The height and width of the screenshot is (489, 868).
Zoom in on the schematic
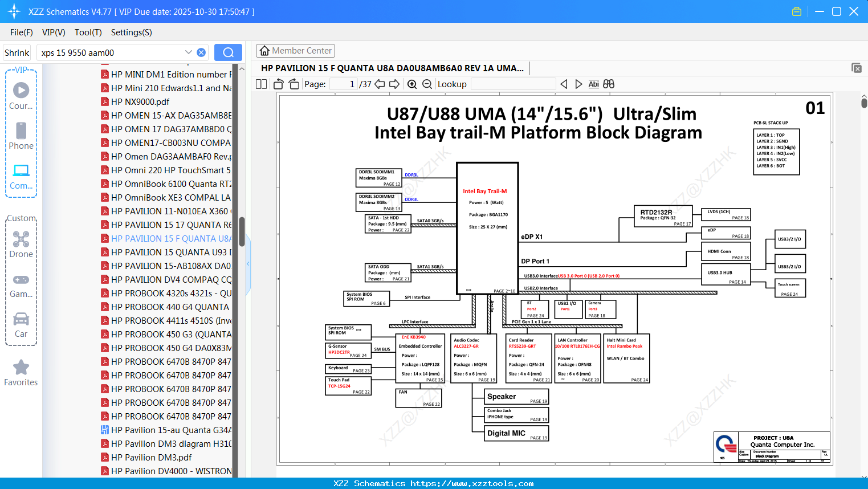click(x=412, y=84)
